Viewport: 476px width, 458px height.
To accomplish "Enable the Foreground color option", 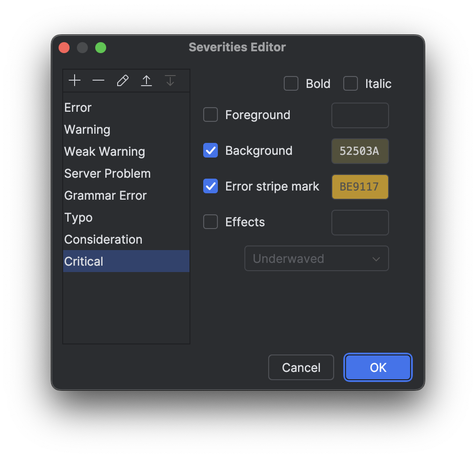I will tap(210, 114).
